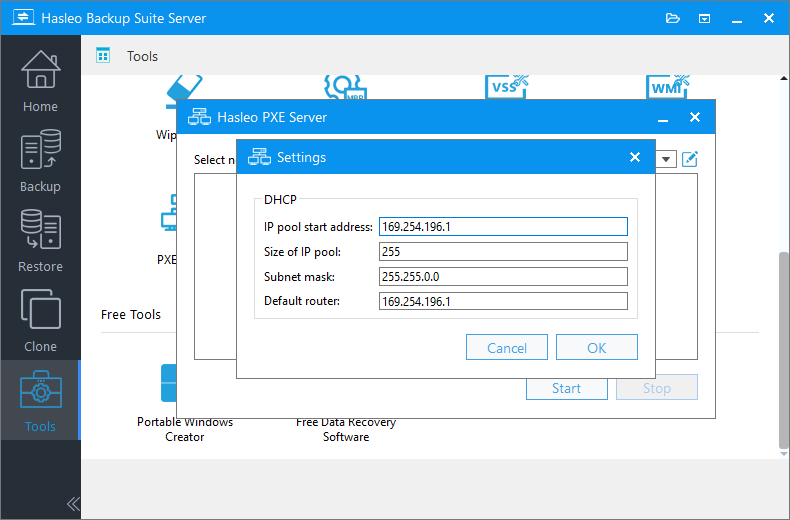Click the Hasleo PXE Server title icon
Image resolution: width=790 pixels, height=520 pixels.
click(199, 117)
